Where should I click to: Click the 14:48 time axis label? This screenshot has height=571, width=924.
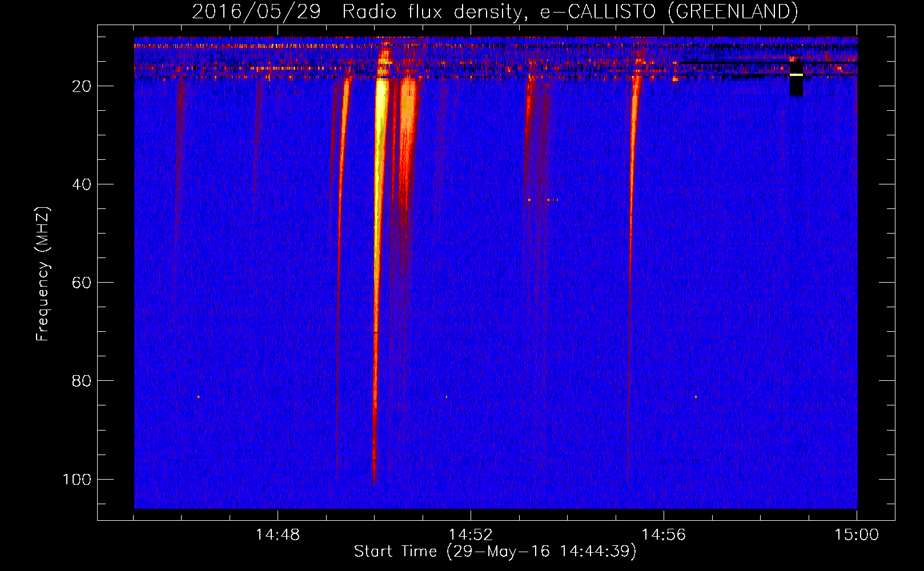click(x=278, y=535)
